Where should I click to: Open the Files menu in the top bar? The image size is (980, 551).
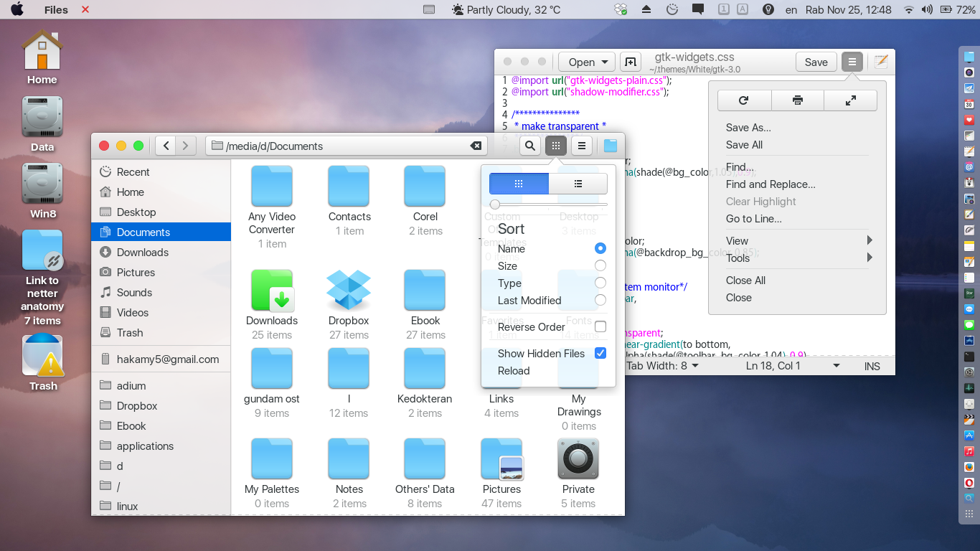55,9
